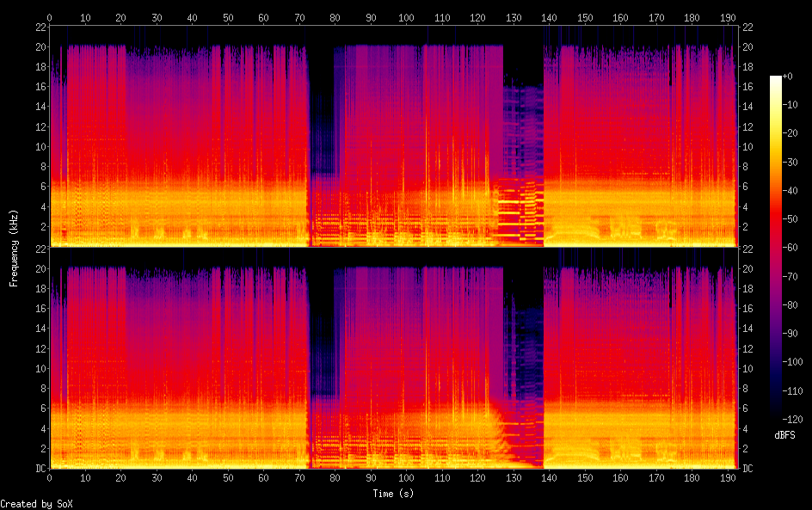Click the 100 tick on the bottom time axis
This screenshot has width=812, height=510.
click(x=406, y=477)
